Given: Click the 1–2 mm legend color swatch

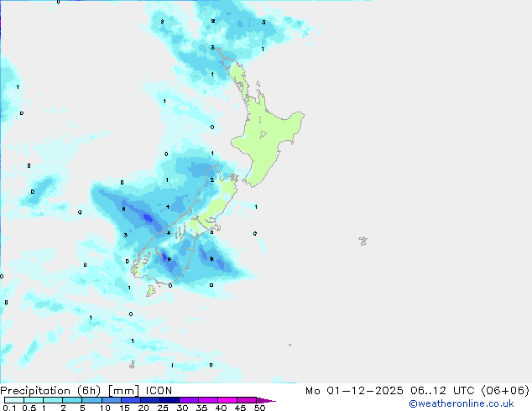Looking at the screenshot, I should [x=53, y=400].
